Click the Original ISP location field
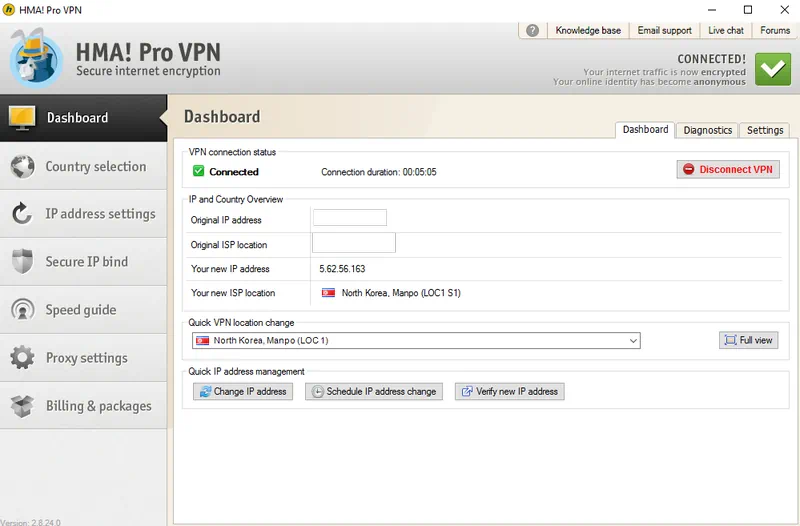Viewport: 800px width, 526px height. (x=354, y=243)
